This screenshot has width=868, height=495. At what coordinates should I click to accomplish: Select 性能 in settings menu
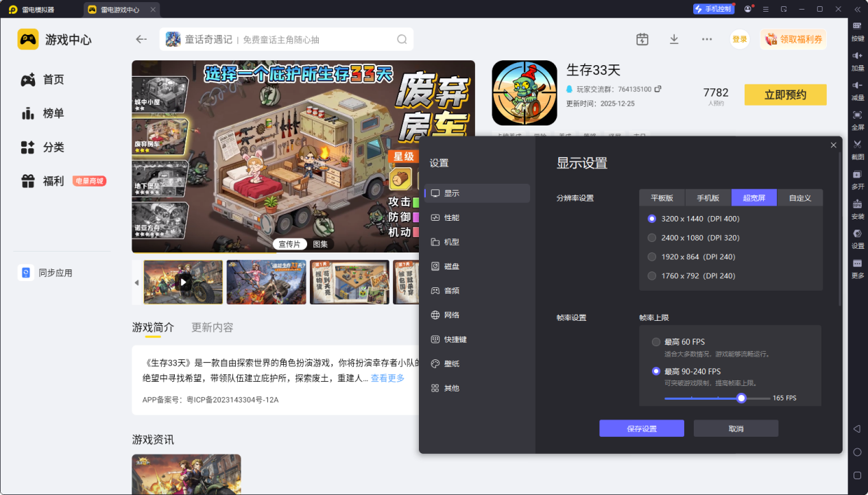tap(477, 217)
